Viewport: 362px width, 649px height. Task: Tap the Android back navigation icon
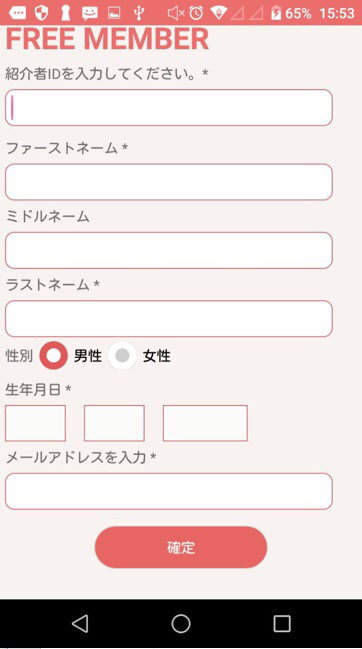click(x=80, y=623)
